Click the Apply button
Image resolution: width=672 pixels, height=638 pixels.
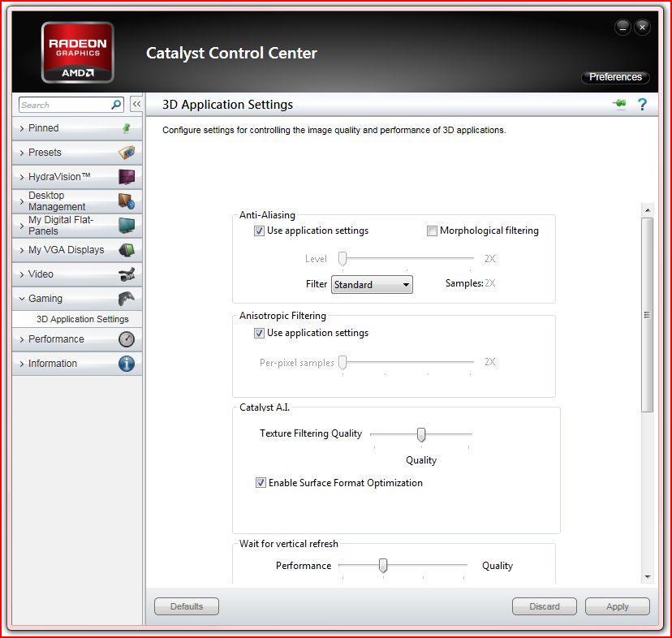pyautogui.click(x=617, y=606)
